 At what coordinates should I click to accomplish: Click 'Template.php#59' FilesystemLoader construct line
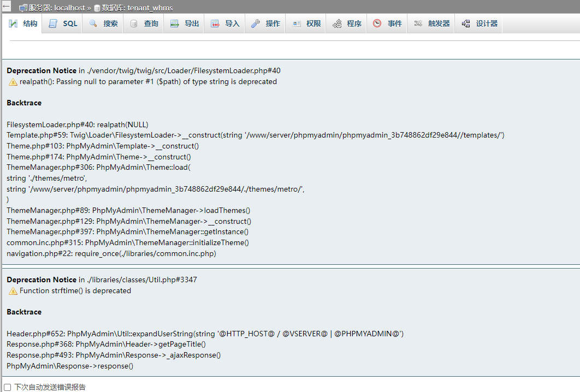(x=255, y=135)
